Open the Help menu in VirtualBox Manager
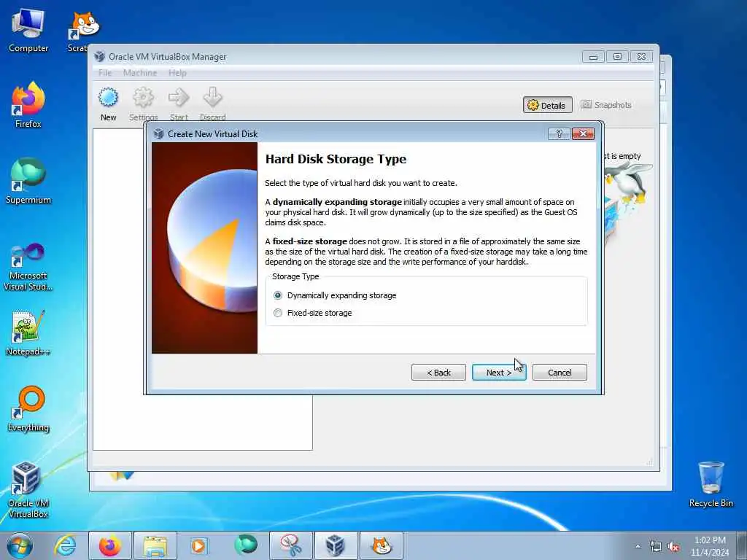 tap(177, 73)
